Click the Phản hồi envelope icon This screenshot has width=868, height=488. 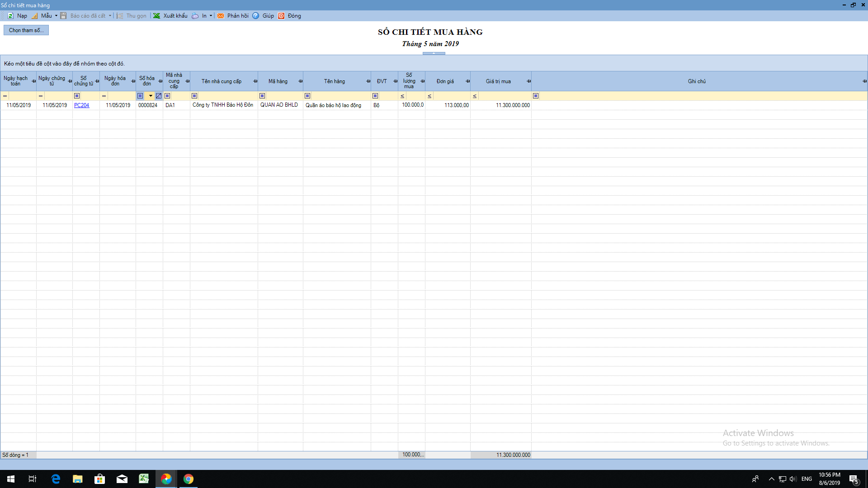[x=221, y=16]
